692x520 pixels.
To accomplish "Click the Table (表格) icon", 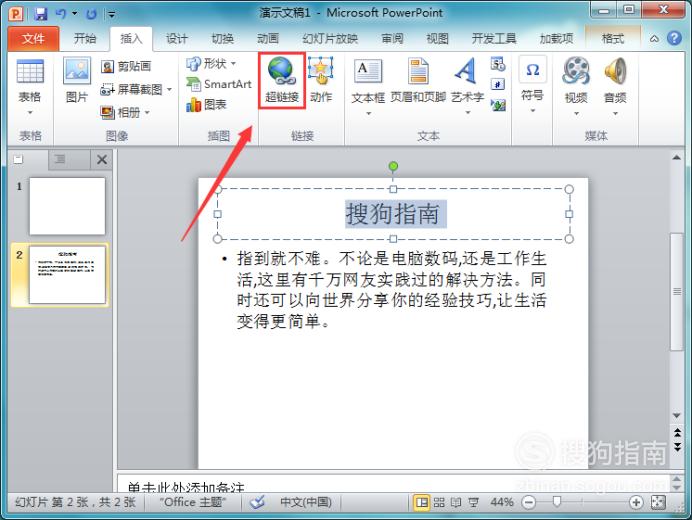I will click(x=30, y=72).
